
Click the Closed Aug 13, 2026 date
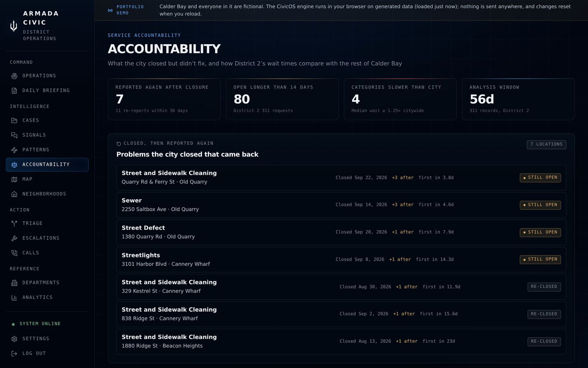[x=365, y=342]
